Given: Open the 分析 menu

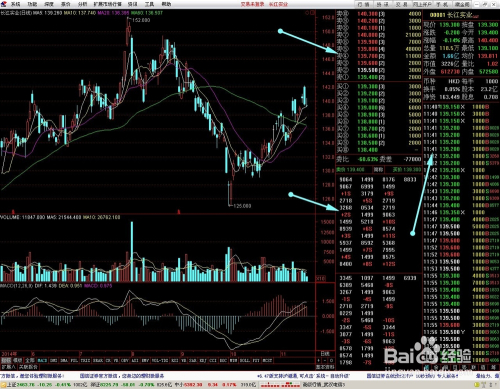Looking at the screenshot, I should point(82,4).
